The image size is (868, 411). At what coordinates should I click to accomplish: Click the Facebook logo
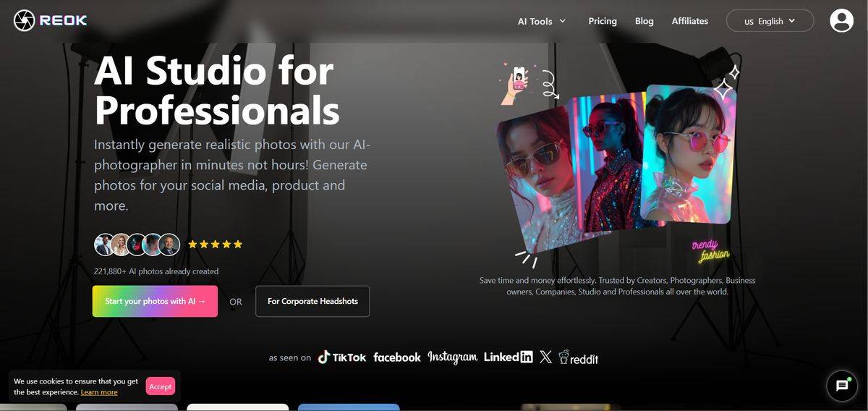click(396, 357)
